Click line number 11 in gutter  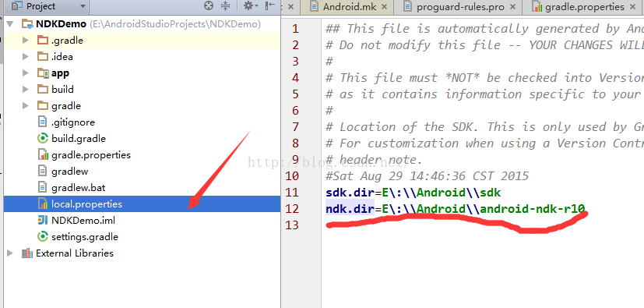pyautogui.click(x=291, y=193)
